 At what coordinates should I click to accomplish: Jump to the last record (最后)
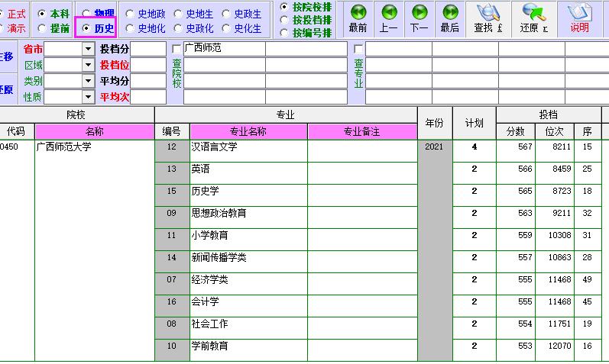[x=450, y=18]
